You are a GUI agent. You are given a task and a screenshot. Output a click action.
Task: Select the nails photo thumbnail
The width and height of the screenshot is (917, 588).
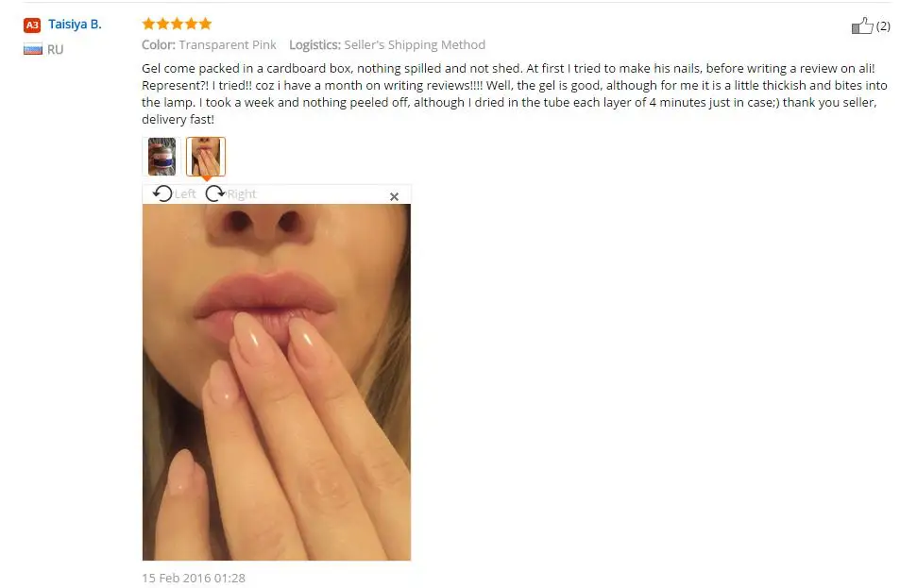click(x=206, y=157)
